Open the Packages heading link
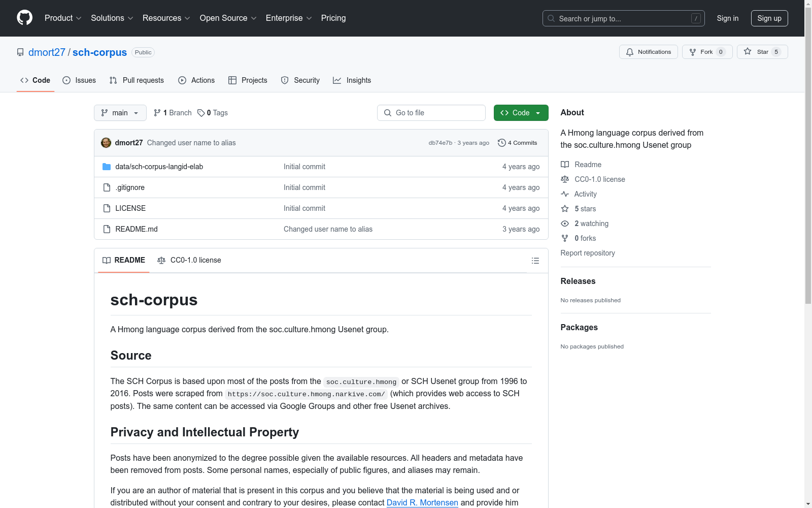The image size is (812, 508). pos(579,327)
